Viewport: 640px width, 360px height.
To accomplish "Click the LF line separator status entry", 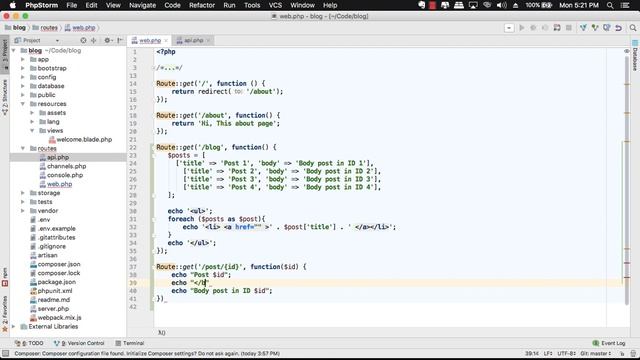I will (x=548, y=353).
